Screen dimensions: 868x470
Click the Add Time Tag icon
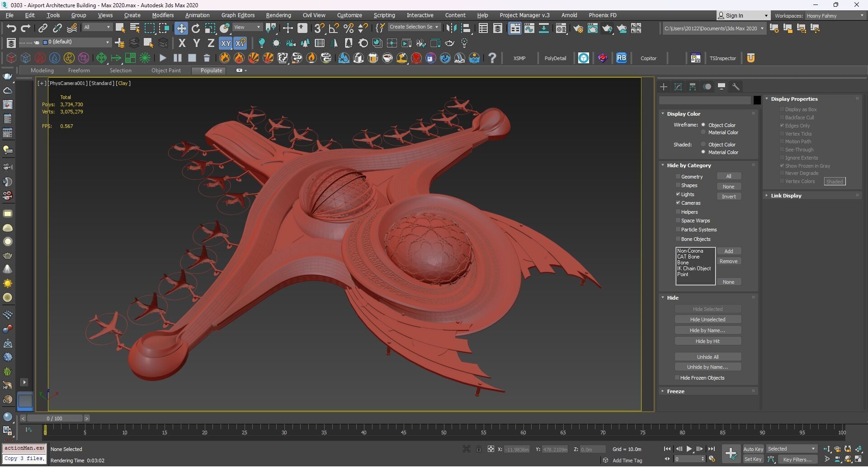[x=606, y=461]
